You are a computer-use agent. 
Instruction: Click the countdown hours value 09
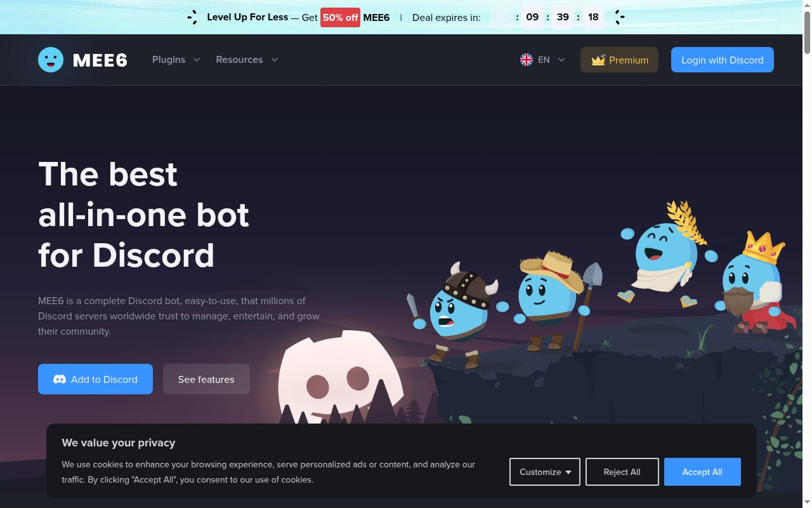[x=532, y=17]
